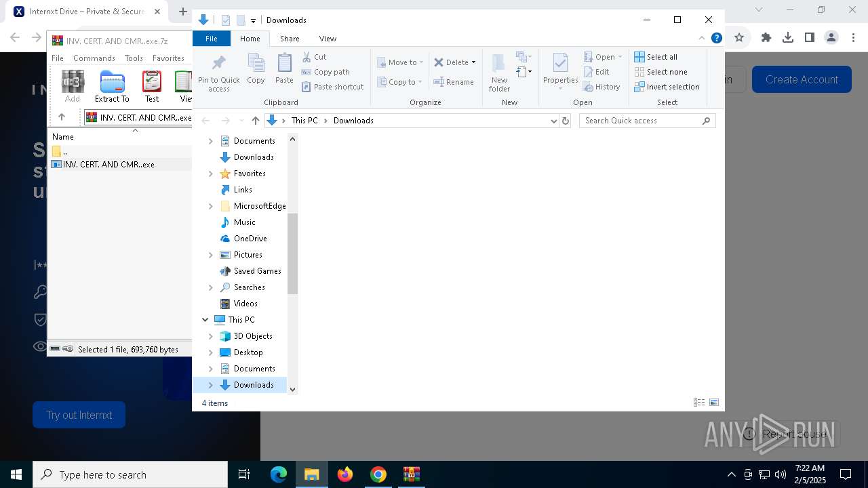
Task: Click Copy path in ribbon
Action: (x=325, y=72)
